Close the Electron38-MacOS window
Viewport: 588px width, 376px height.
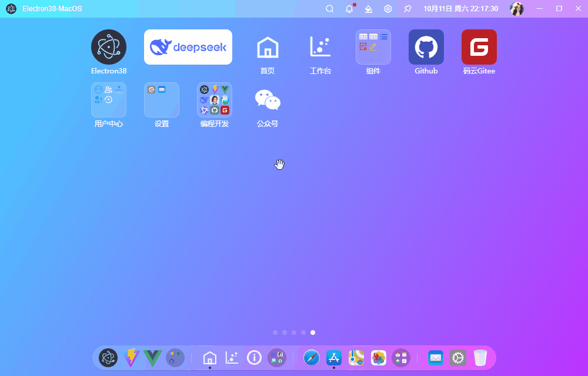click(x=578, y=9)
